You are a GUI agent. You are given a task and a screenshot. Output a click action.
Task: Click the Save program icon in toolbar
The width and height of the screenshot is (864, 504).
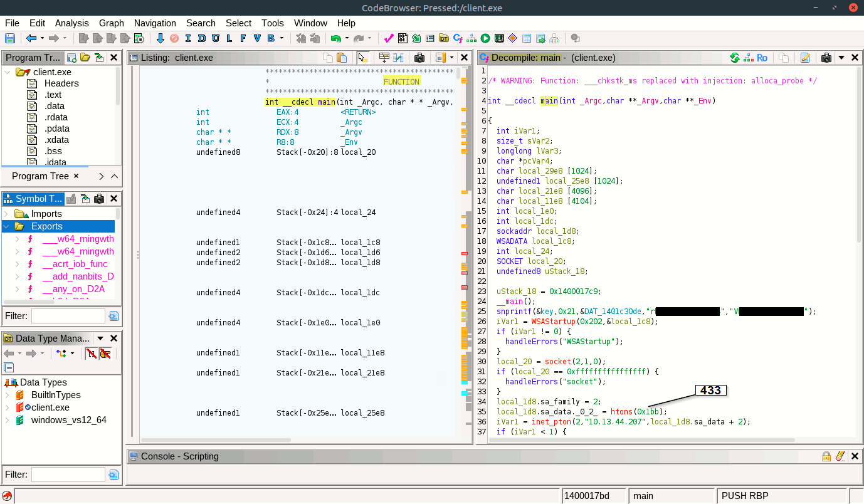[x=10, y=38]
